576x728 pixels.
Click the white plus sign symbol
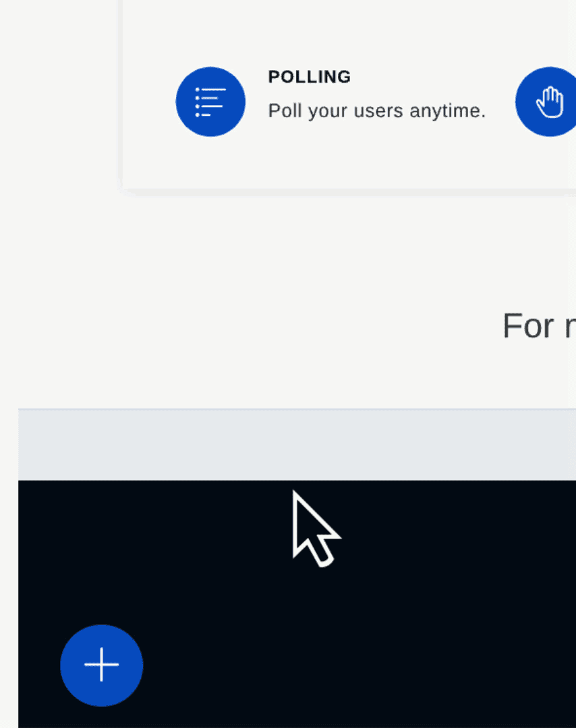102,665
